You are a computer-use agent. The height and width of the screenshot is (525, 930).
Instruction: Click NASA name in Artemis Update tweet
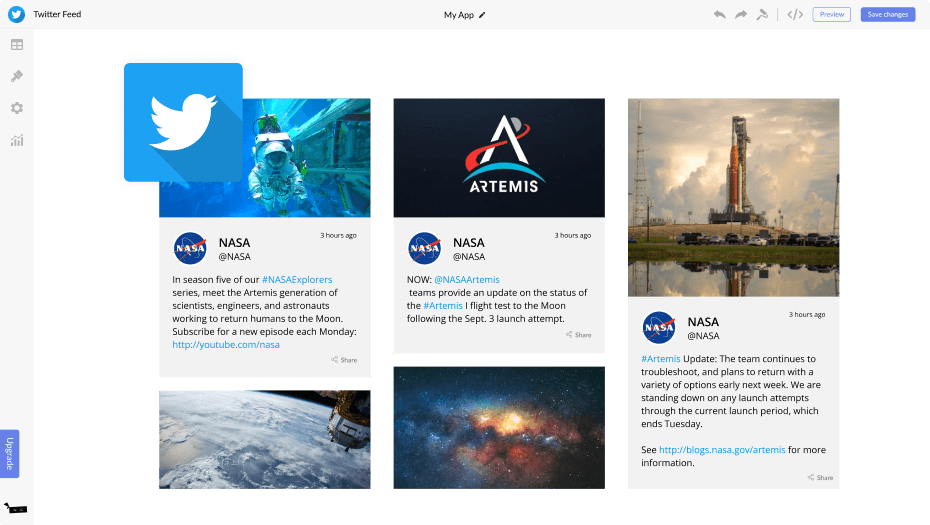click(703, 322)
